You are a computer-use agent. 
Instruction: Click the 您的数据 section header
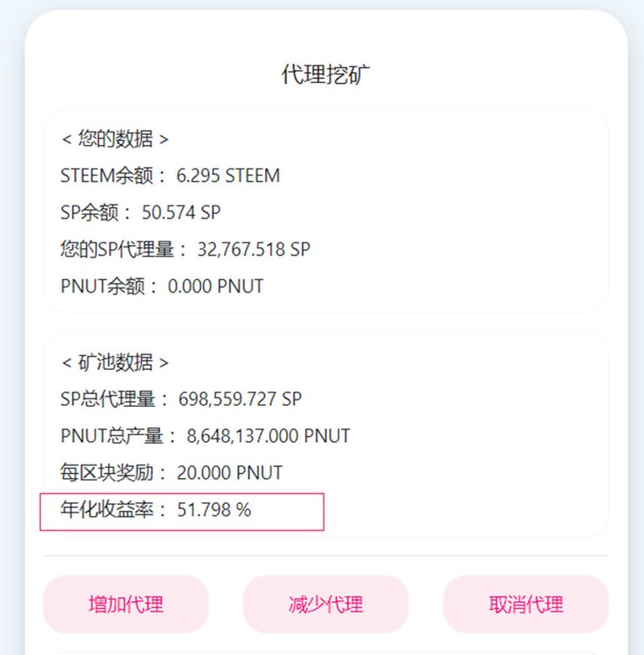[115, 138]
